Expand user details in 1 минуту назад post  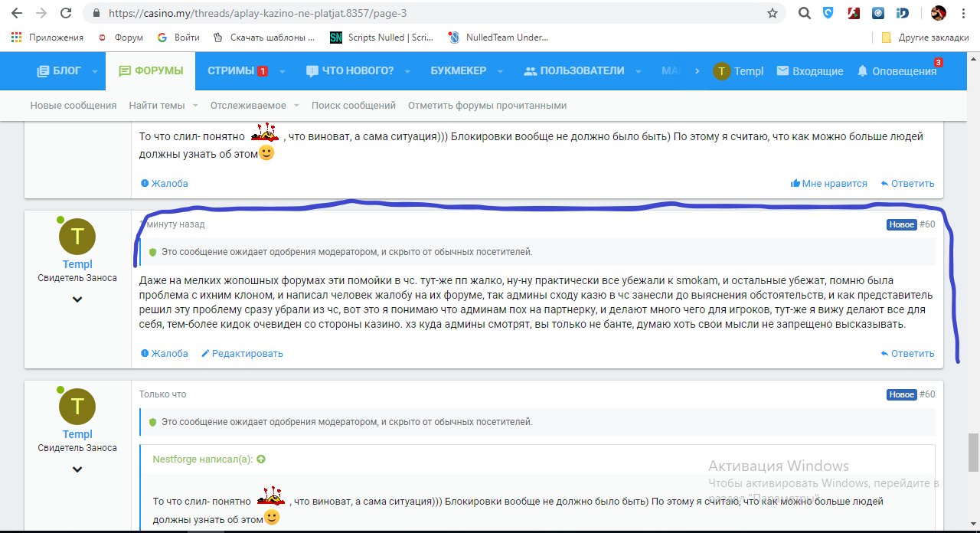77,299
